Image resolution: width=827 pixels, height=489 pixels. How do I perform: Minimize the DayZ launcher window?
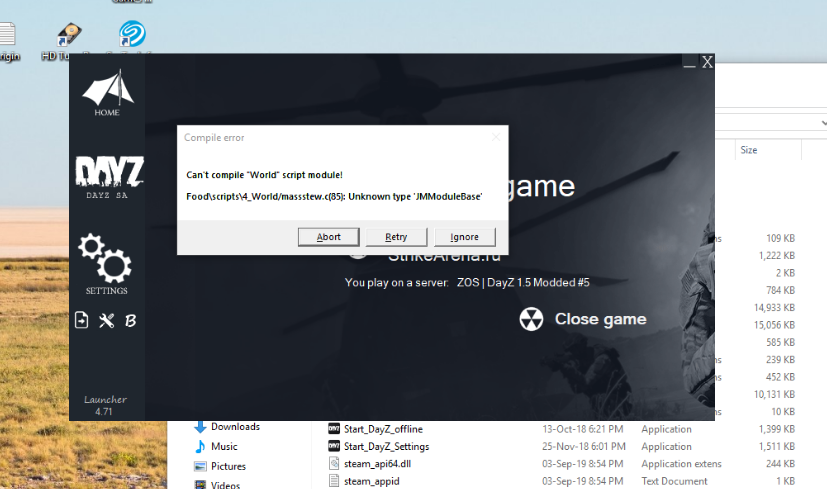[x=688, y=63]
